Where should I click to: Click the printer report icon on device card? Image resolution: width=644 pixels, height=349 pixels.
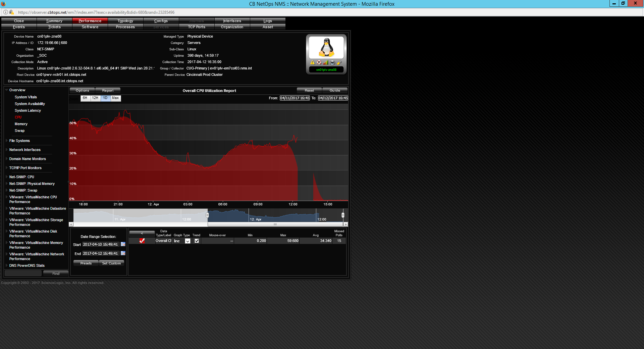click(x=332, y=62)
